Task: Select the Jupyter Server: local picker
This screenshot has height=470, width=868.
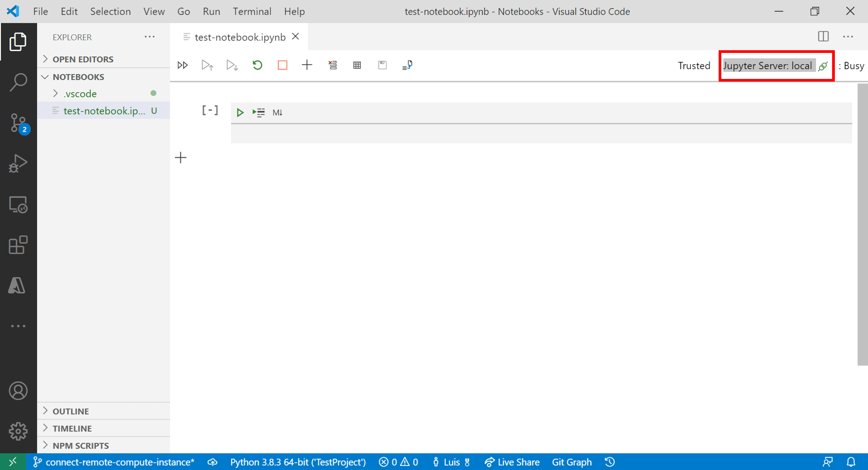Action: click(x=769, y=65)
